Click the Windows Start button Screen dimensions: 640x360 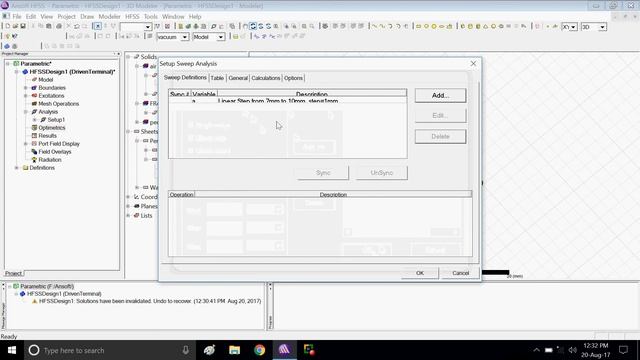click(12, 350)
